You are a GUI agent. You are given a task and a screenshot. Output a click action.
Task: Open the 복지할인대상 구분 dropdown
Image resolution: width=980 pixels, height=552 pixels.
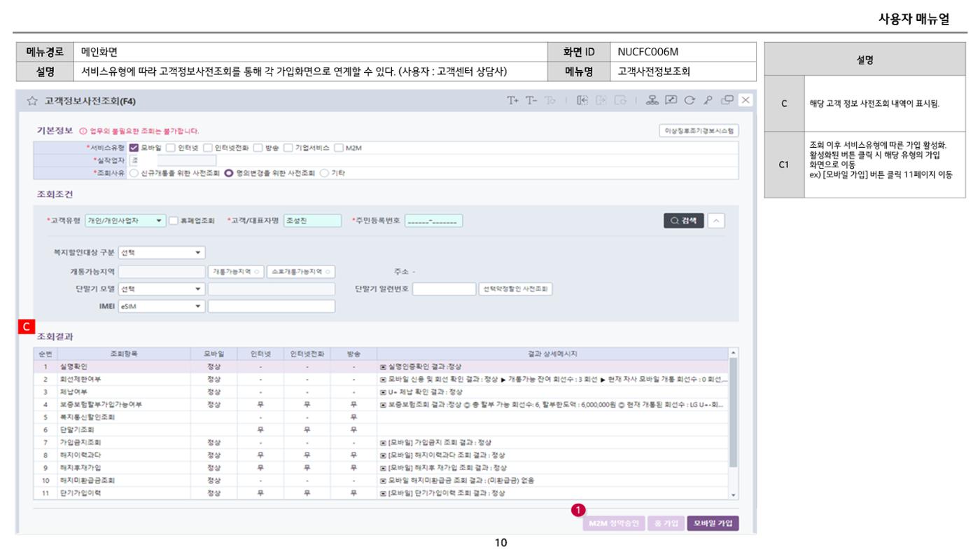162,252
